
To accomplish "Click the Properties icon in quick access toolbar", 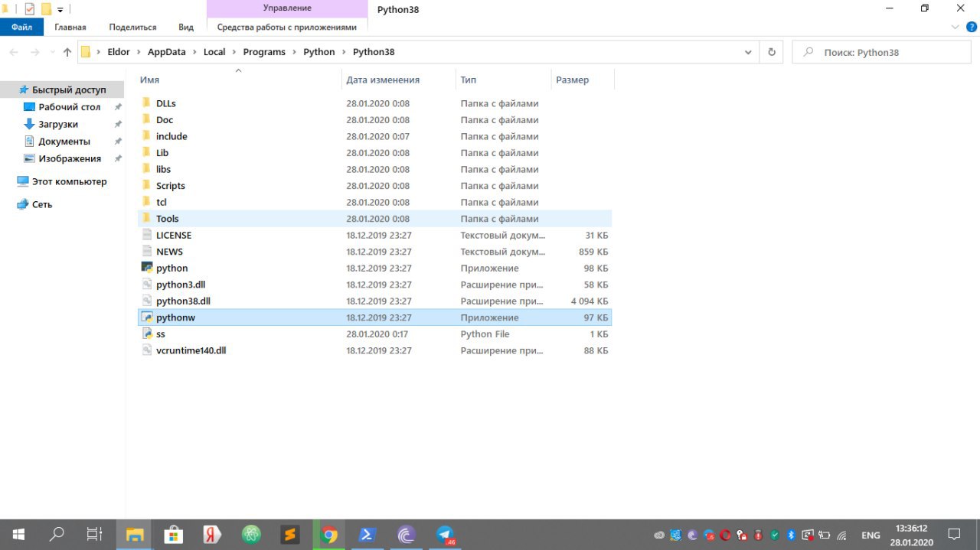I will [30, 9].
